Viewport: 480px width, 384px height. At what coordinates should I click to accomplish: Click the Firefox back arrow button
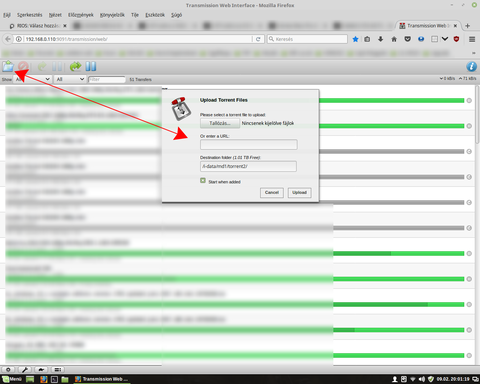coord(8,39)
